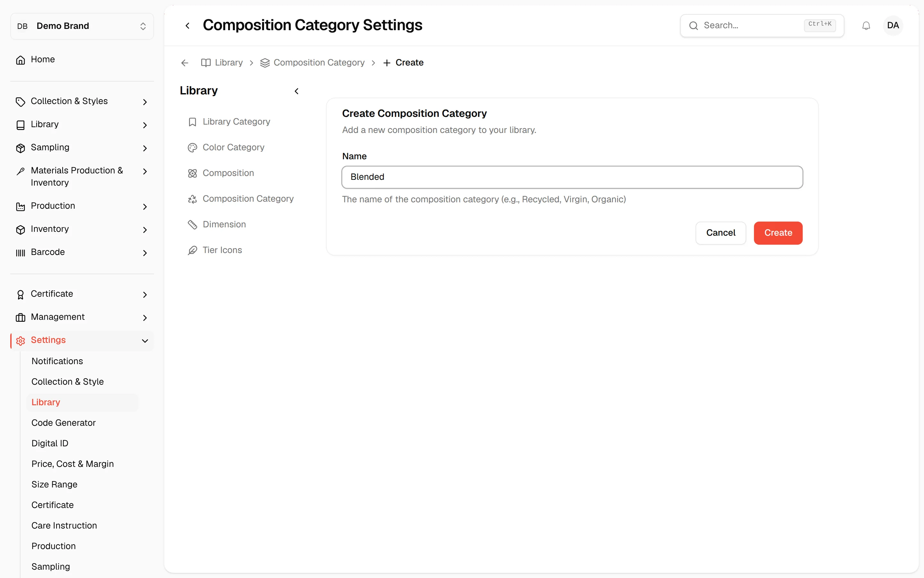Open the DA user avatar menu

893,26
